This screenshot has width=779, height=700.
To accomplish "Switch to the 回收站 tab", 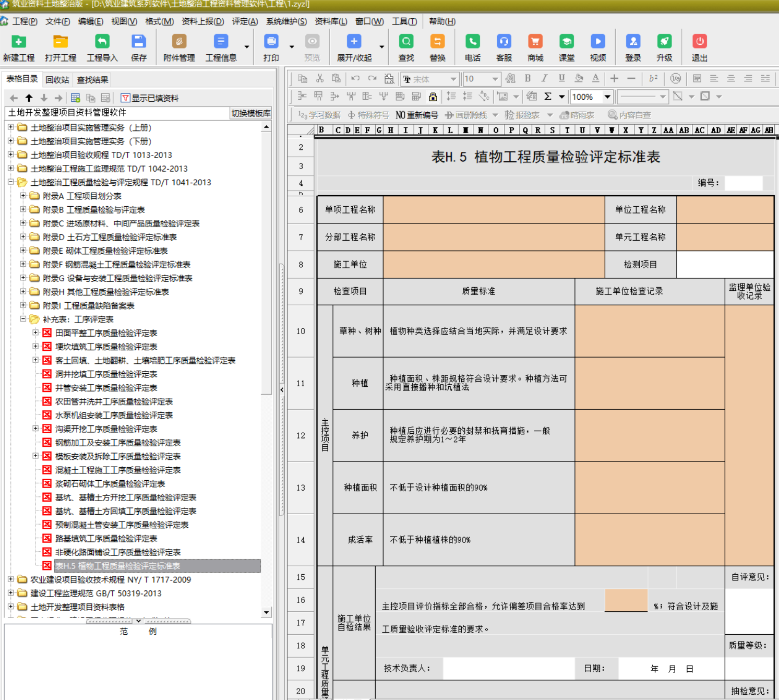I will coord(57,80).
